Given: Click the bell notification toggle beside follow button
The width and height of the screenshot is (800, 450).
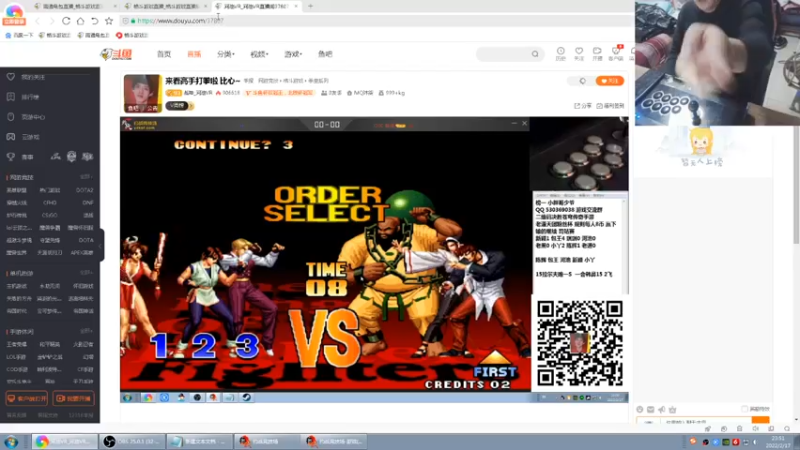Looking at the screenshot, I should pyautogui.click(x=582, y=81).
